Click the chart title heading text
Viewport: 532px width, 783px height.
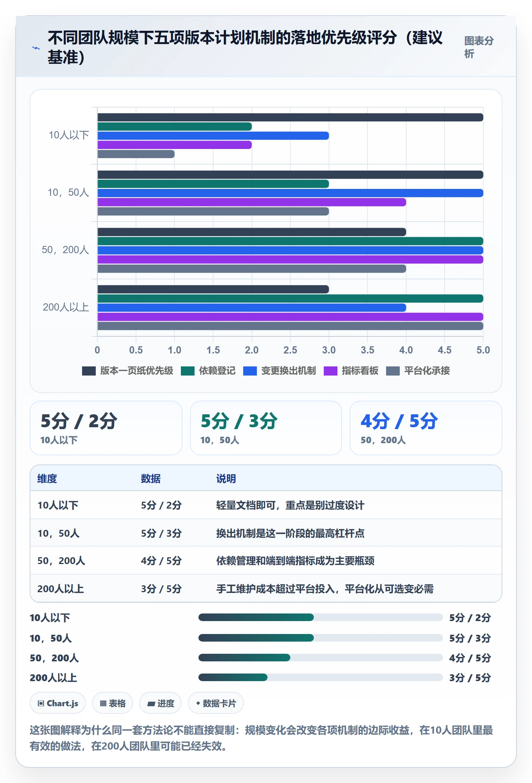(245, 48)
